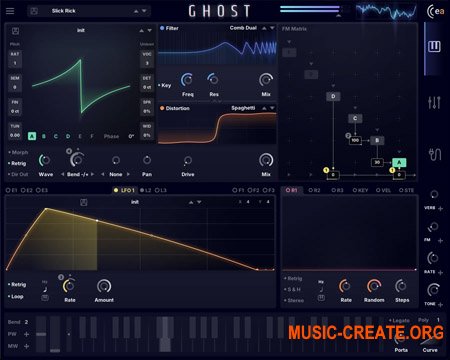Click the VERB effect knob
The width and height of the screenshot is (450, 360).
pyautogui.click(x=434, y=194)
